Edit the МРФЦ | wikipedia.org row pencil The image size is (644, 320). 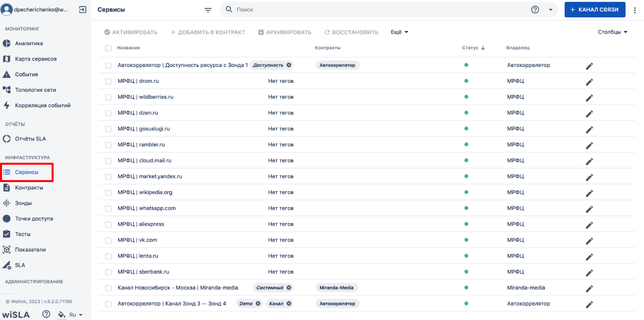(x=589, y=193)
